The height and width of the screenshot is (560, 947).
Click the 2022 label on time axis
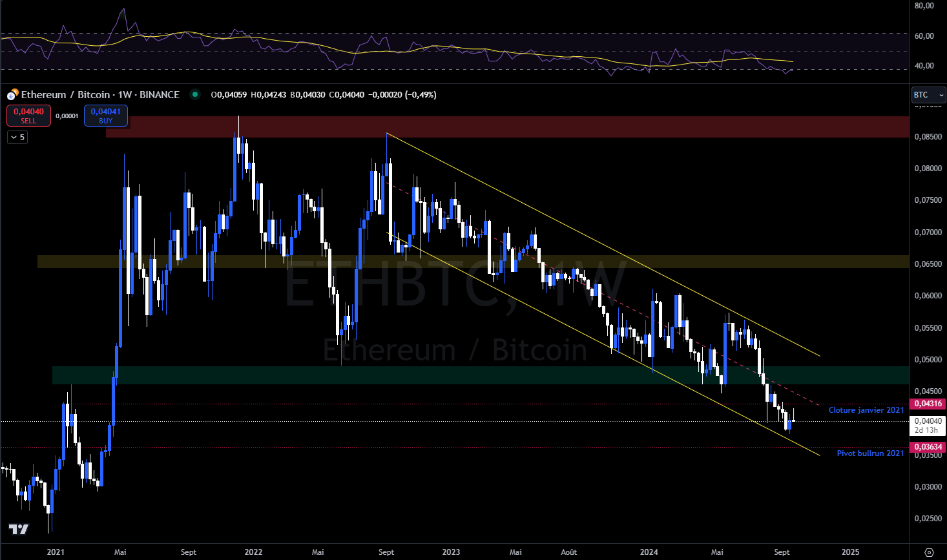tap(253, 552)
